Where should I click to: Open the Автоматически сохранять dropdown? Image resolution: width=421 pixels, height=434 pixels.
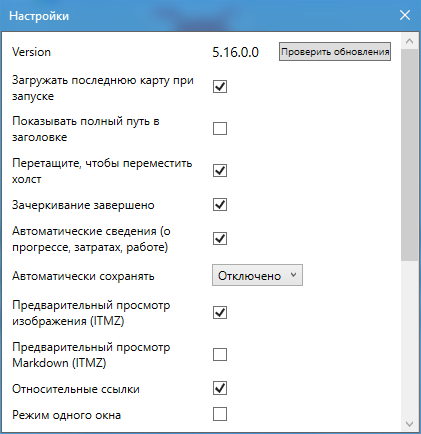257,275
